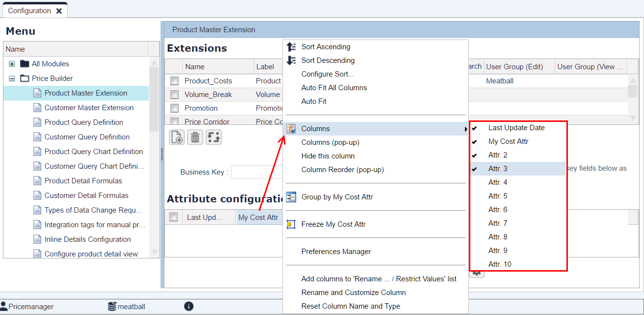Click the Sort Ascending arrow icon

(x=291, y=47)
